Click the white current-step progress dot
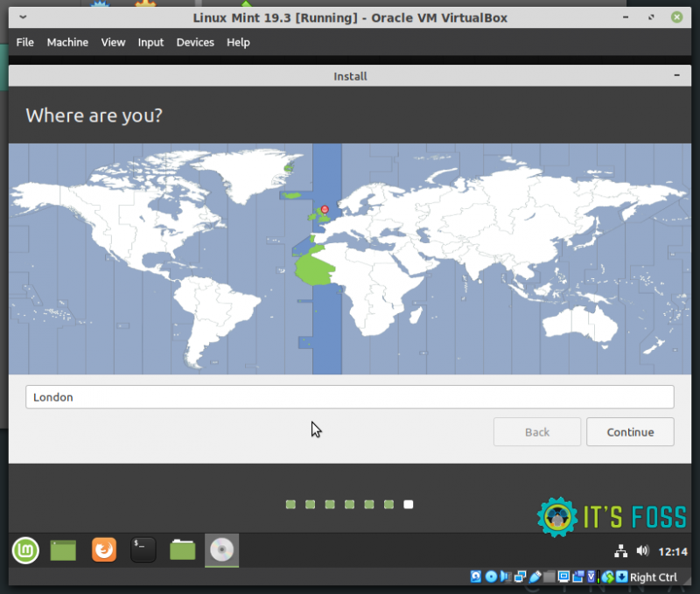 (x=408, y=504)
